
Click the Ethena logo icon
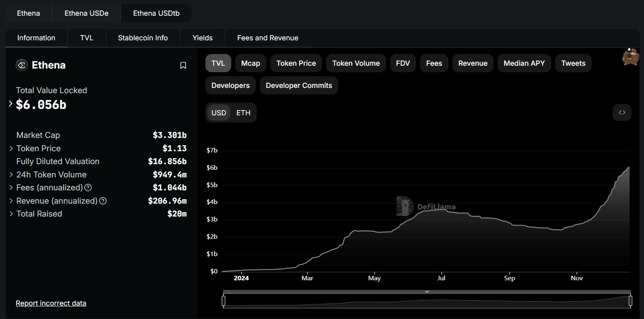(22, 65)
